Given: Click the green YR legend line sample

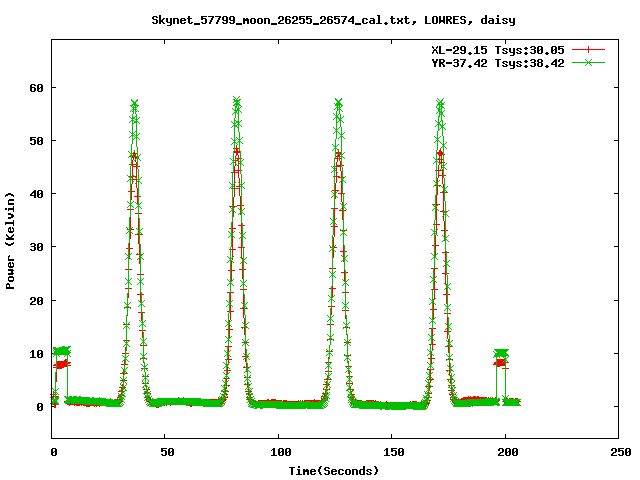Looking at the screenshot, I should coord(591,62).
